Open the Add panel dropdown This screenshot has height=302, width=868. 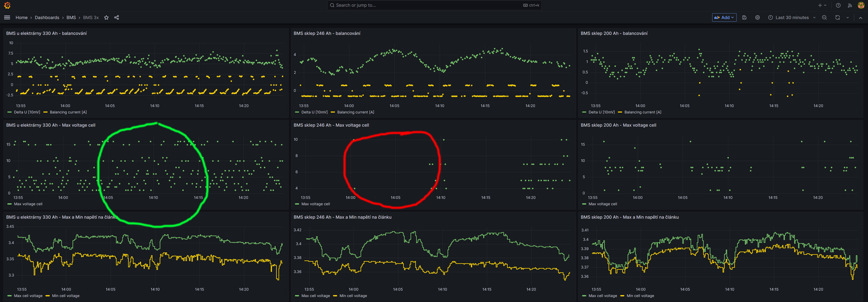pyautogui.click(x=724, y=18)
